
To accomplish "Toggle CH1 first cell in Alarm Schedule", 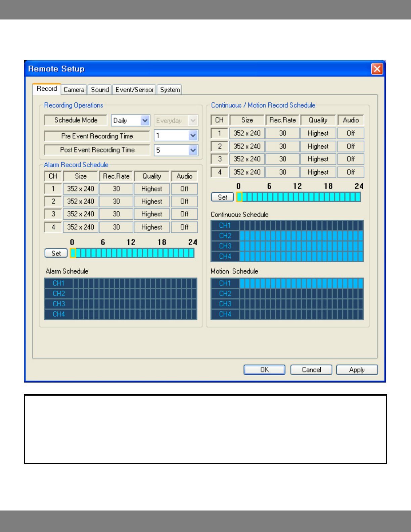I will (76, 283).
